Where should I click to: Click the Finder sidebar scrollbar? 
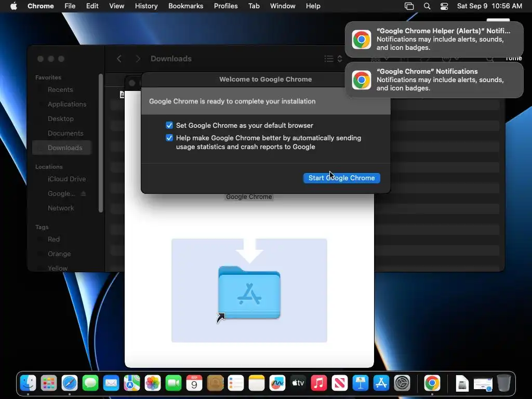pos(100,143)
